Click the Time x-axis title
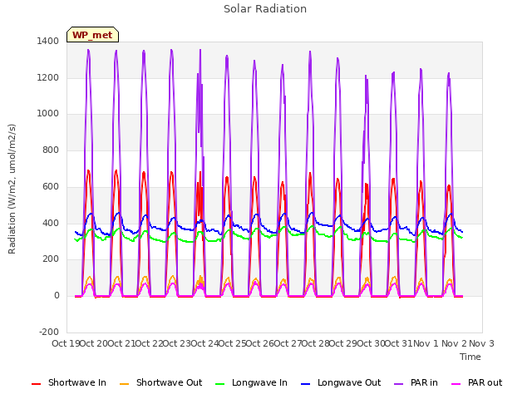The height and width of the screenshot is (399, 532). pyautogui.click(x=470, y=357)
